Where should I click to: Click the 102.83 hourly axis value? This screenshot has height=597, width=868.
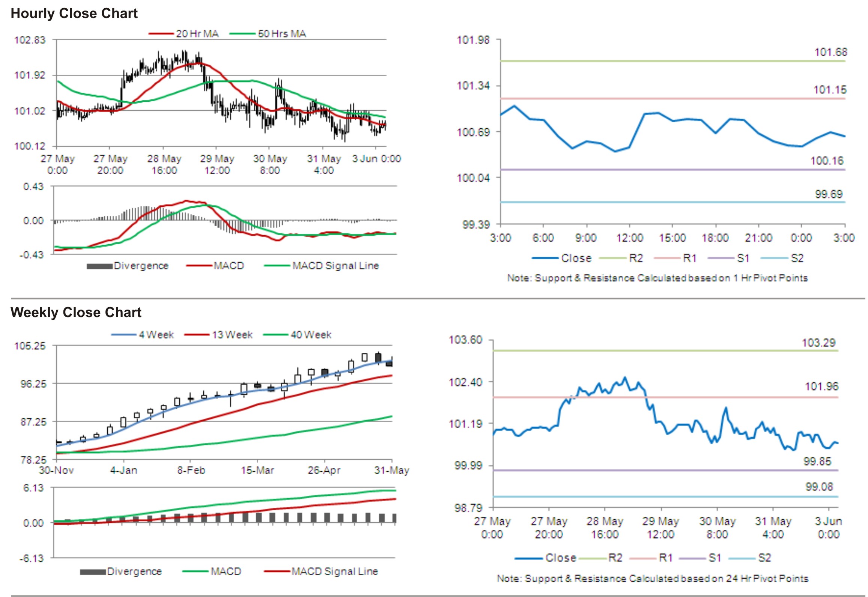(x=30, y=40)
